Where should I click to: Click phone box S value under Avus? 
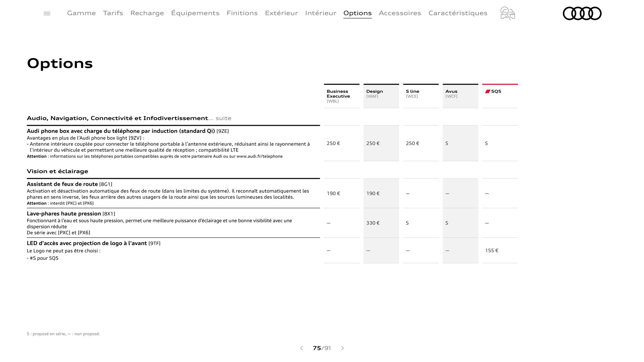pyautogui.click(x=447, y=143)
